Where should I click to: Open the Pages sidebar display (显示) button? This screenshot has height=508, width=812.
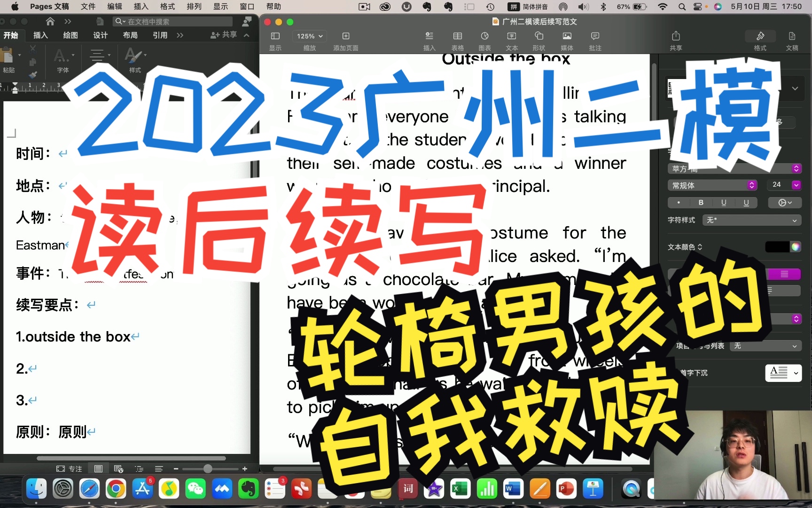(275, 36)
